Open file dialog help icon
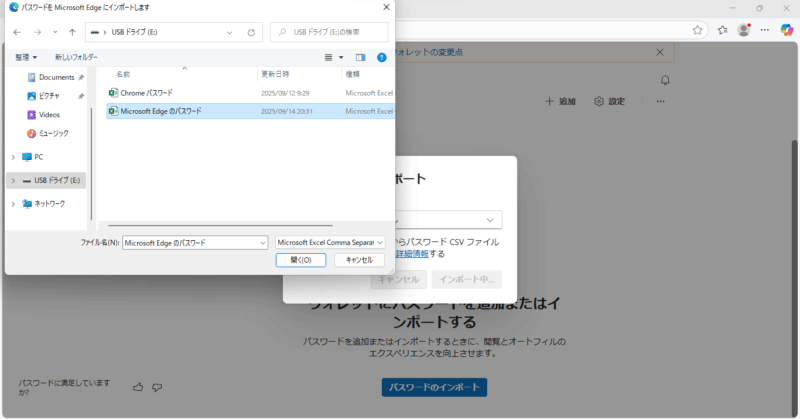Screen dimensions: 800x419 (382, 57)
